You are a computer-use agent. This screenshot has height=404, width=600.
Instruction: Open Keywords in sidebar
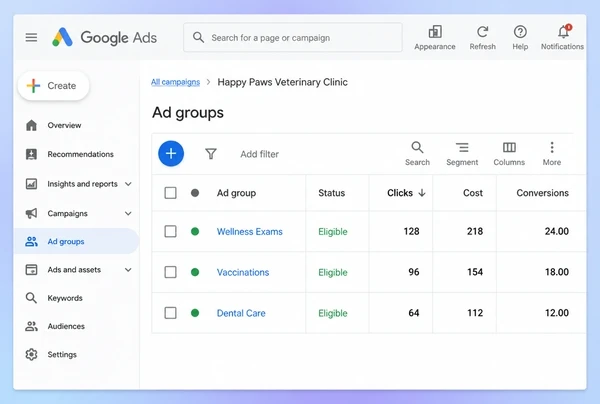click(x=65, y=298)
